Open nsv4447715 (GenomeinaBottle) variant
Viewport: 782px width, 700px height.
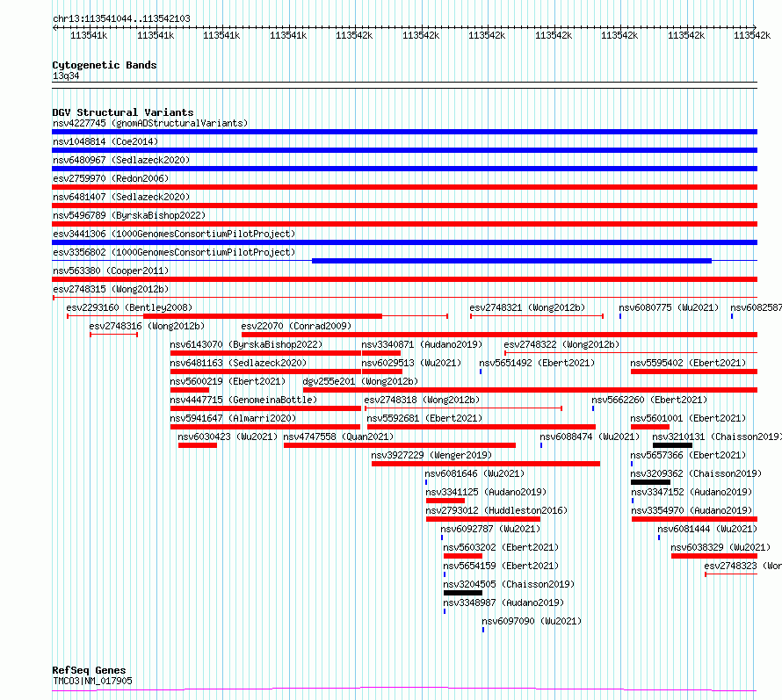pyautogui.click(x=243, y=400)
